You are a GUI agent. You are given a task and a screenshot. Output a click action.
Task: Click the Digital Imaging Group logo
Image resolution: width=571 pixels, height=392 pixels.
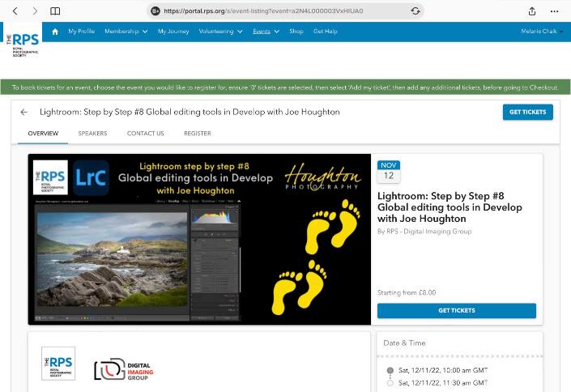(124, 370)
